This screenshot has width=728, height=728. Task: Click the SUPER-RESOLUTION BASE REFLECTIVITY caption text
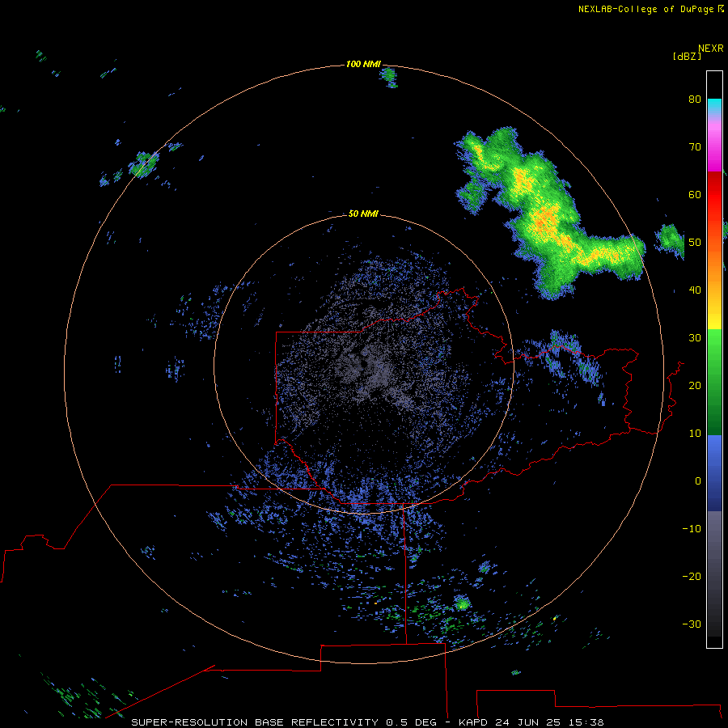click(255, 722)
